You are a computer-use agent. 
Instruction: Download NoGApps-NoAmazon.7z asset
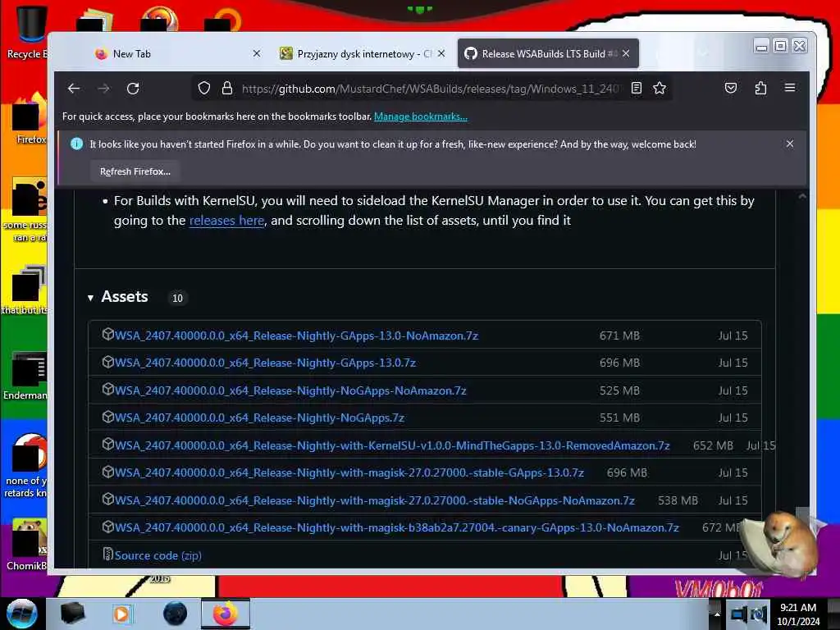(x=290, y=390)
